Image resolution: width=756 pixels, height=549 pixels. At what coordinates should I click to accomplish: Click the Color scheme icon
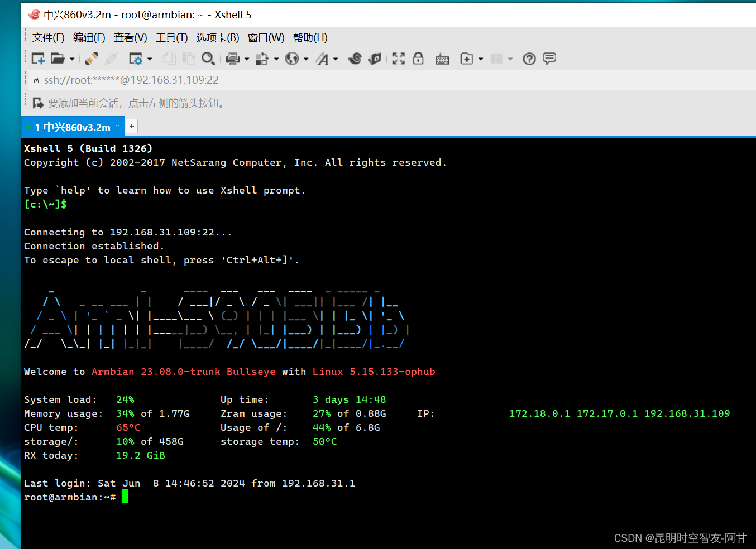[x=262, y=59]
